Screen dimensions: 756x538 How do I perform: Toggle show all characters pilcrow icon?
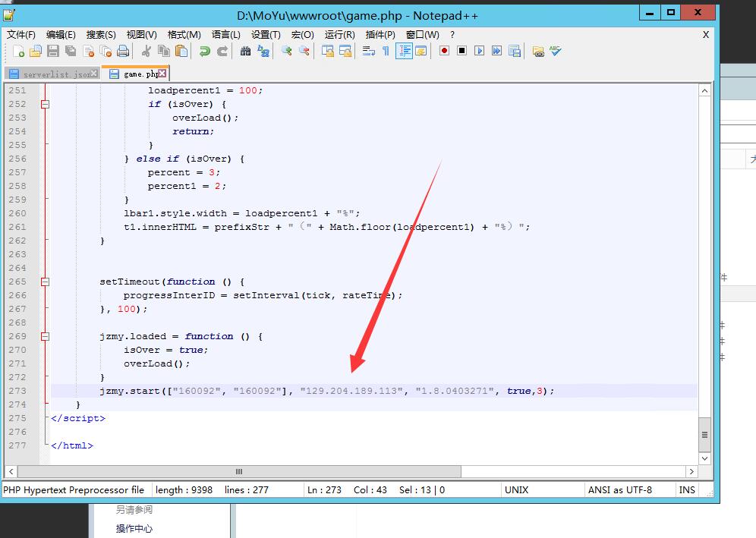(386, 51)
